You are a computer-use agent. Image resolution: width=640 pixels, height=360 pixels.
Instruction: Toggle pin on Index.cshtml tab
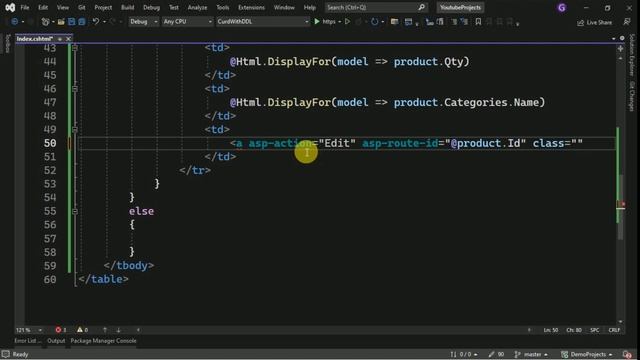point(60,39)
